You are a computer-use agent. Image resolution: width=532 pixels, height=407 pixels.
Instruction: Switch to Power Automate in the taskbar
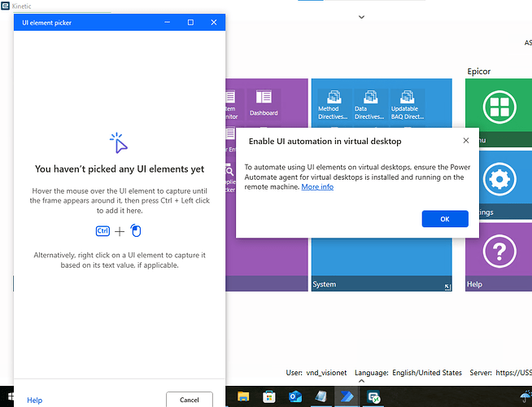click(347, 396)
